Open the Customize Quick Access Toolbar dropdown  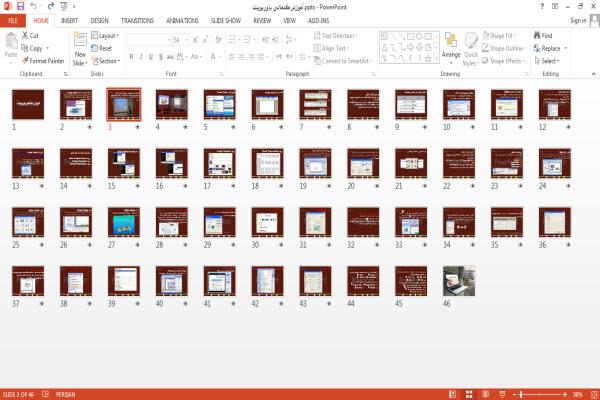74,7
